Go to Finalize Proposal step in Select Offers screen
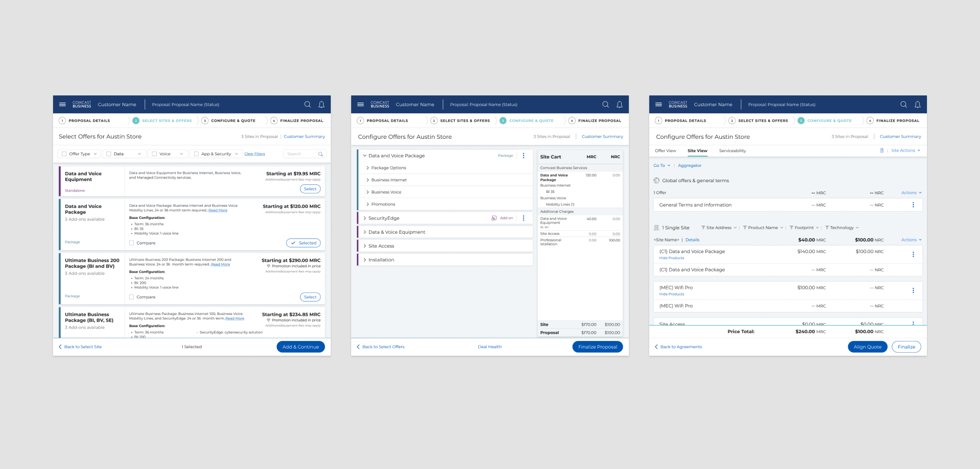 [297, 120]
